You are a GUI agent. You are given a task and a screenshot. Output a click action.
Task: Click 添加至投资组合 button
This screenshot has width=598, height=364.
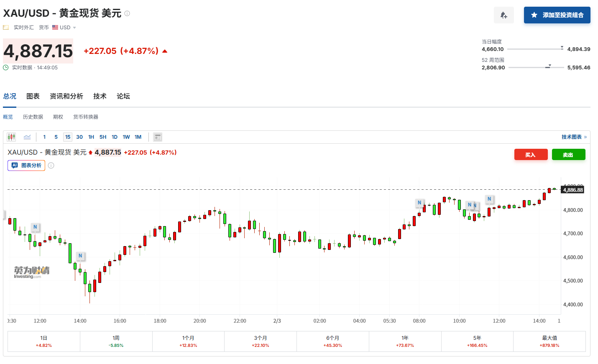pos(557,15)
